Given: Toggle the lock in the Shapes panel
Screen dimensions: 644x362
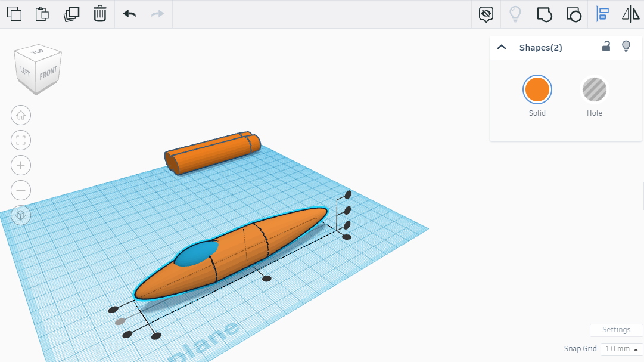Looking at the screenshot, I should (x=606, y=47).
